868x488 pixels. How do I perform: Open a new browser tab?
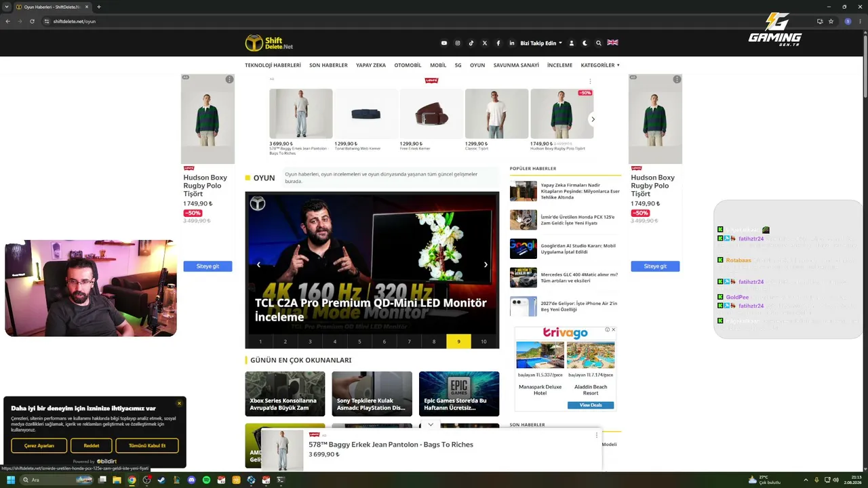(98, 7)
